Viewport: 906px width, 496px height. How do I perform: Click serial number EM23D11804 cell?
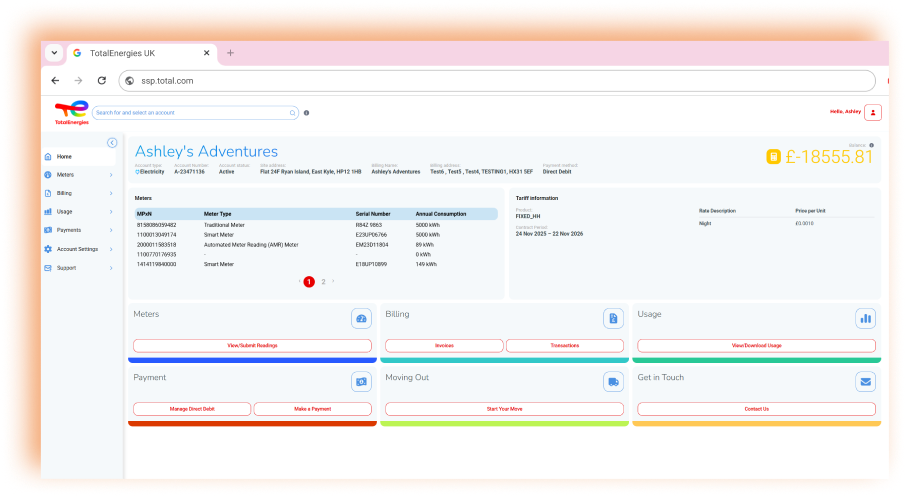coord(372,245)
